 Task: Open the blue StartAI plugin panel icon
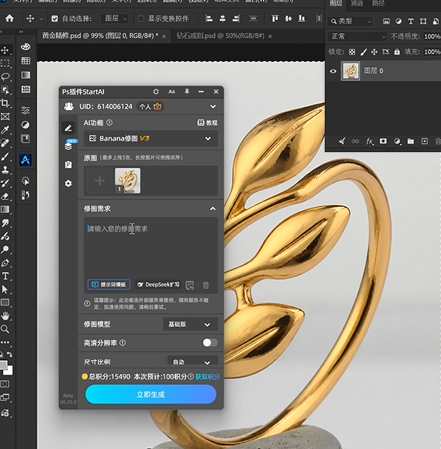point(26,160)
